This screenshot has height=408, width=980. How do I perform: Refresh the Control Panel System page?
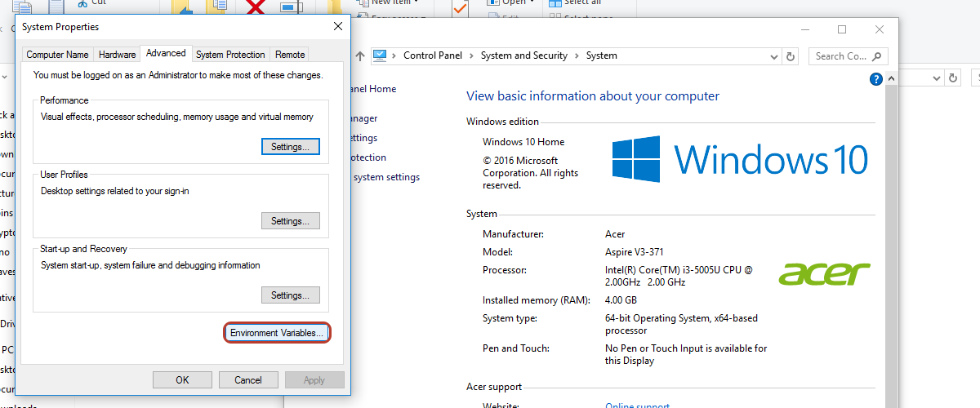click(x=790, y=56)
